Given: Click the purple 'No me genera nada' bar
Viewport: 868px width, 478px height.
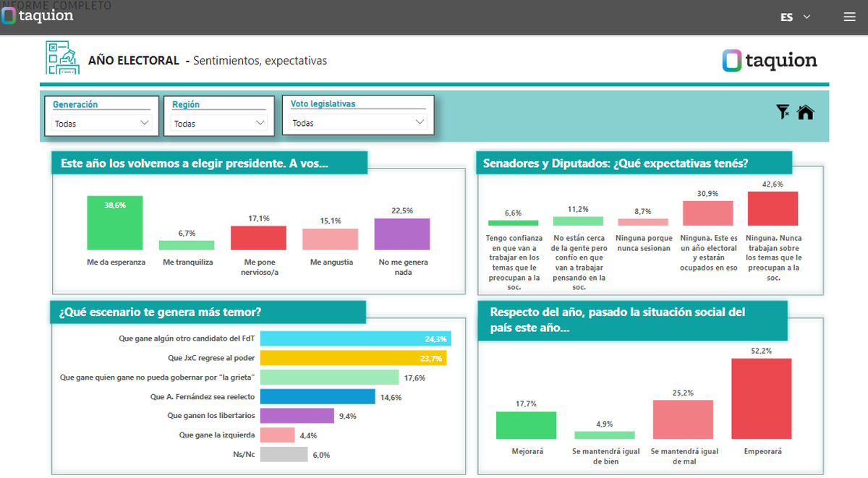Looking at the screenshot, I should pyautogui.click(x=402, y=234).
